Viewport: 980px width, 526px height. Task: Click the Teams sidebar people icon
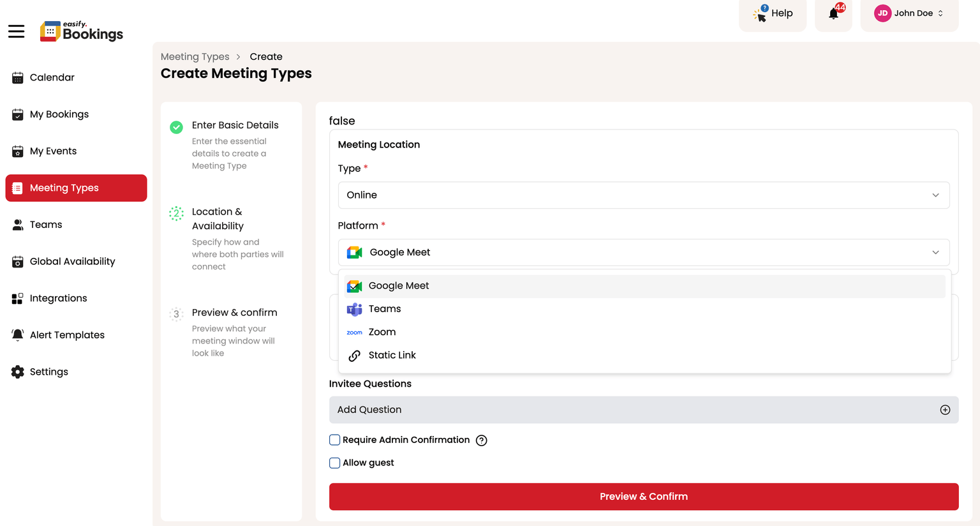[x=18, y=225]
